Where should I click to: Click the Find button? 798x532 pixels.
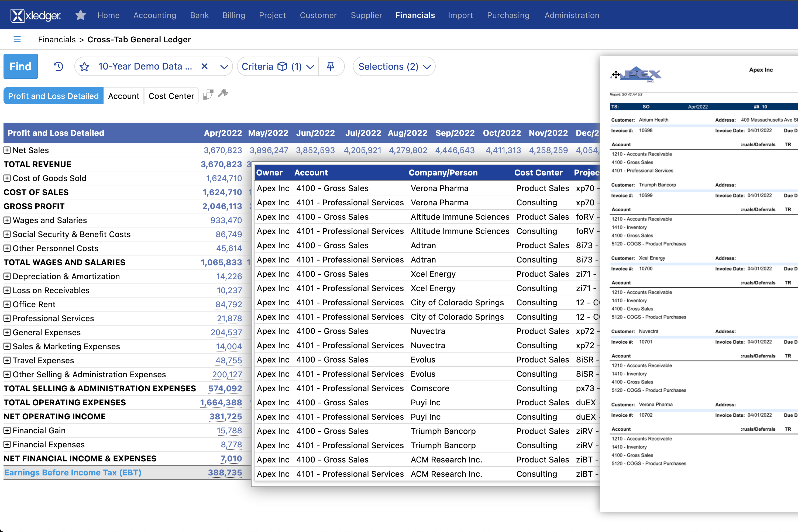[x=20, y=66]
